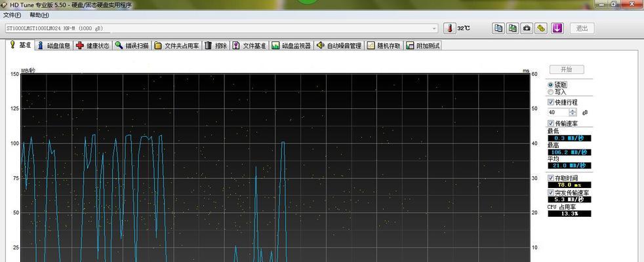Click the benchmark transfer rate graph
Screen dimensions: 644x262
point(275,168)
